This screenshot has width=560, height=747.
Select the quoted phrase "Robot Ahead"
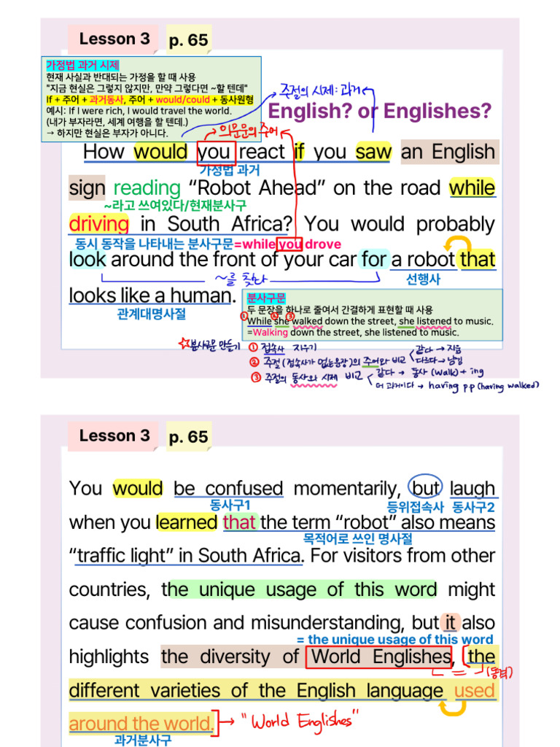pyautogui.click(x=257, y=187)
